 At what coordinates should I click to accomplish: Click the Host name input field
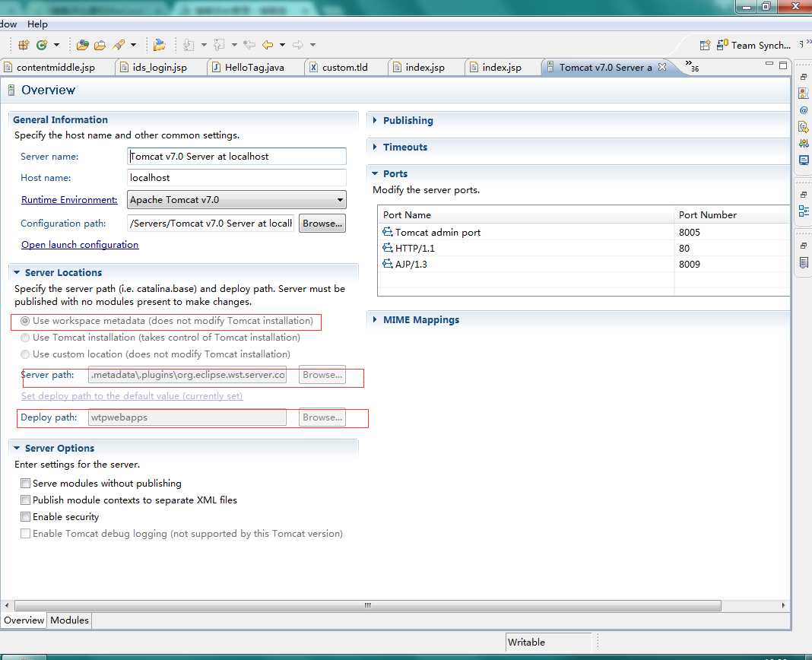click(236, 178)
